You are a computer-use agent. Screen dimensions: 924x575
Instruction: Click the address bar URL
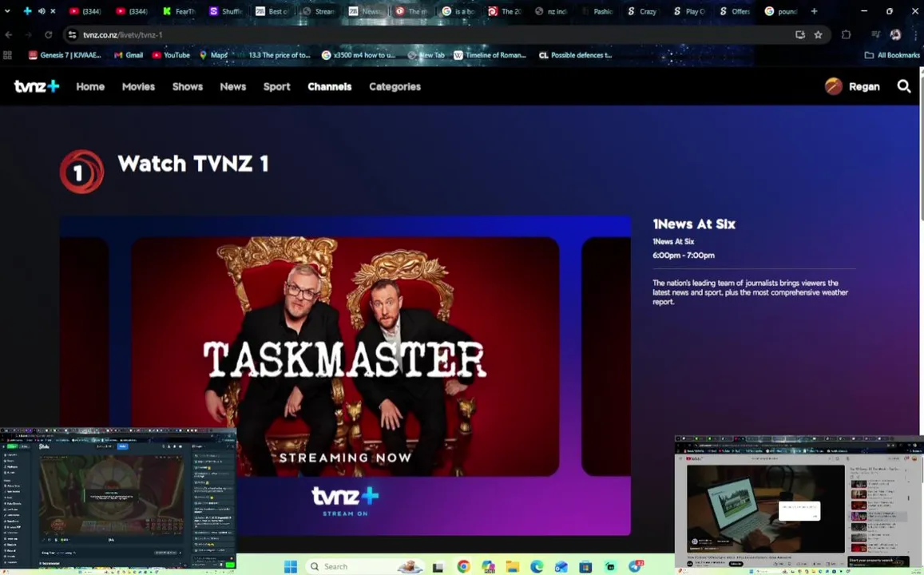[122, 35]
